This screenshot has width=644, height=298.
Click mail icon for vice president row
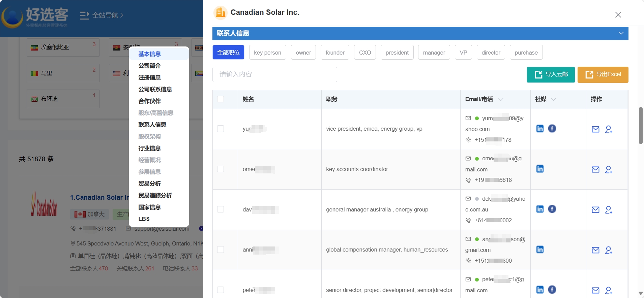click(x=595, y=129)
